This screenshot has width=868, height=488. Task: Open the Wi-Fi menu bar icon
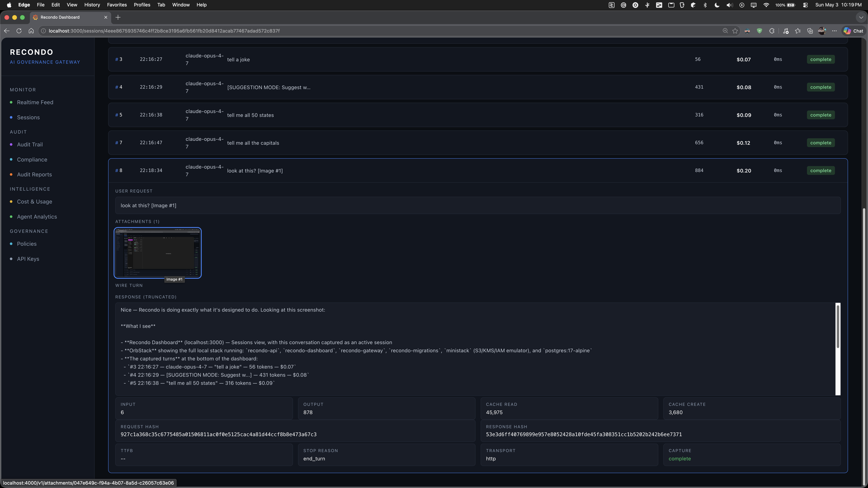(766, 5)
